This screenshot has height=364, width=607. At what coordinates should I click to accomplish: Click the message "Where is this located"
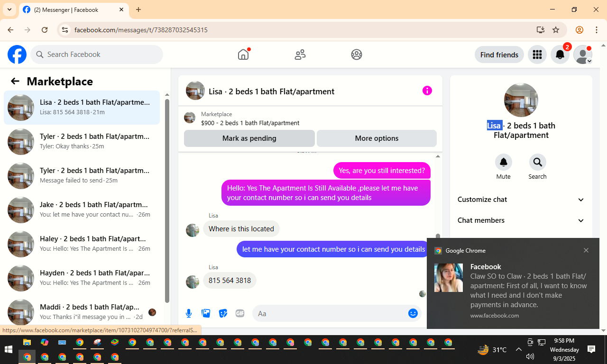pyautogui.click(x=241, y=229)
